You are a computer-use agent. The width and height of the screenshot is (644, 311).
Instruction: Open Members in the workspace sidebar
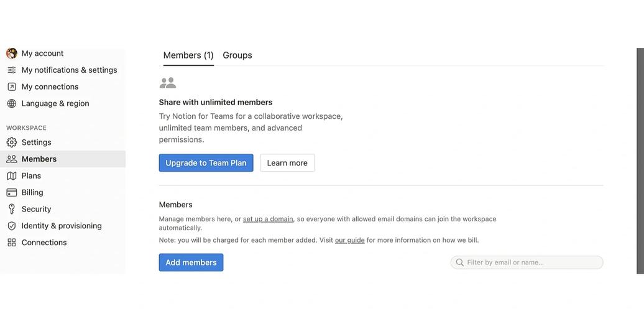tap(39, 159)
